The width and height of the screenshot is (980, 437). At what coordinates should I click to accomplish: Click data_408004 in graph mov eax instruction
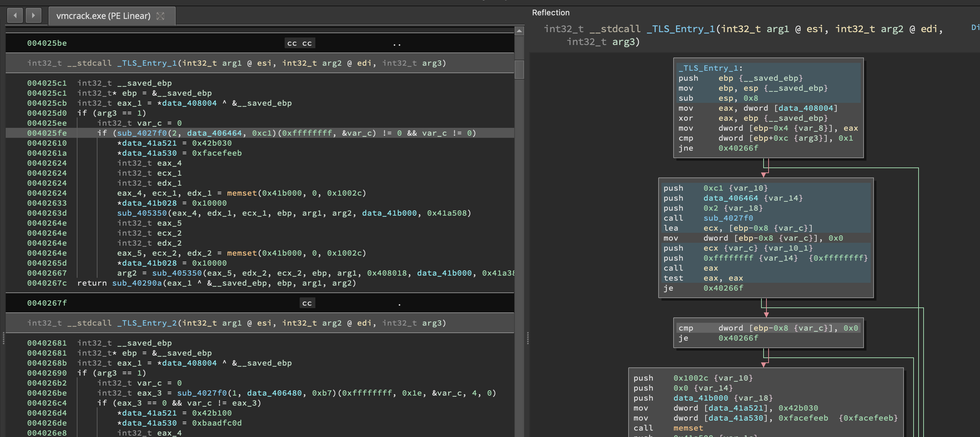coord(806,108)
